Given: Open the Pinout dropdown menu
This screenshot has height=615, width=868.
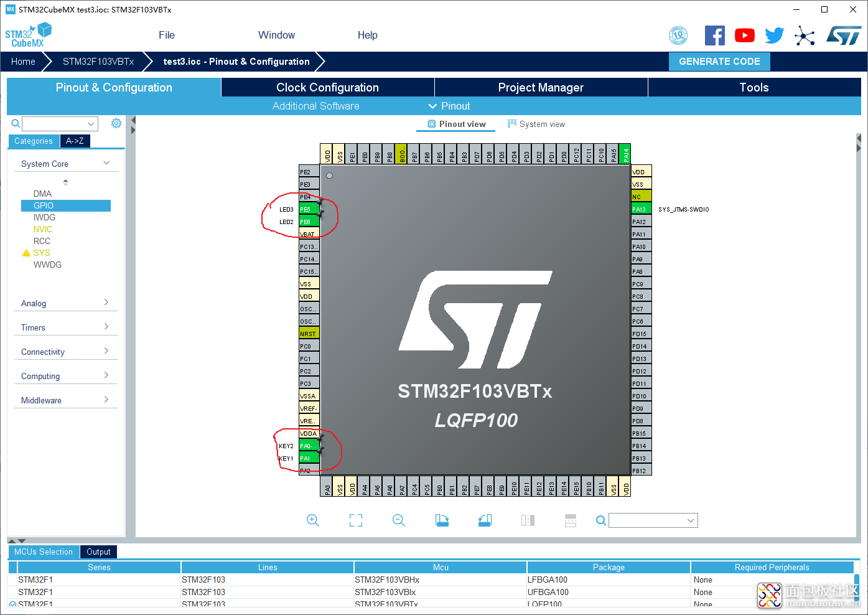Looking at the screenshot, I should [449, 106].
